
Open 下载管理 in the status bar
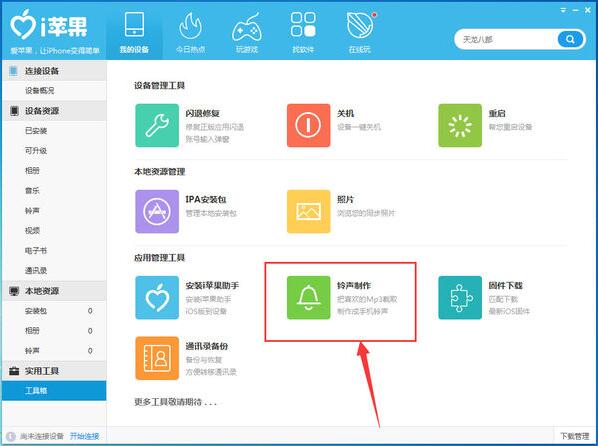pyautogui.click(x=574, y=436)
